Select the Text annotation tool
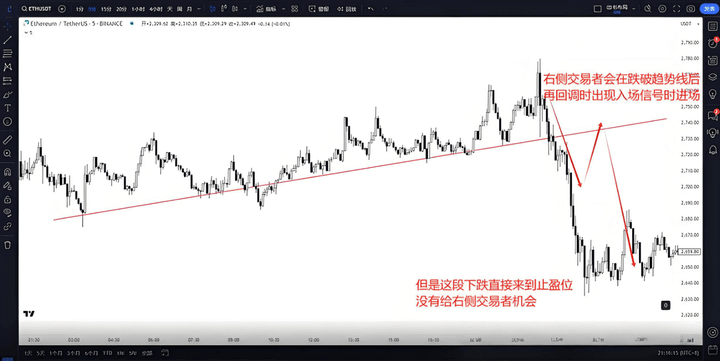This screenshot has height=361, width=720. [x=7, y=108]
